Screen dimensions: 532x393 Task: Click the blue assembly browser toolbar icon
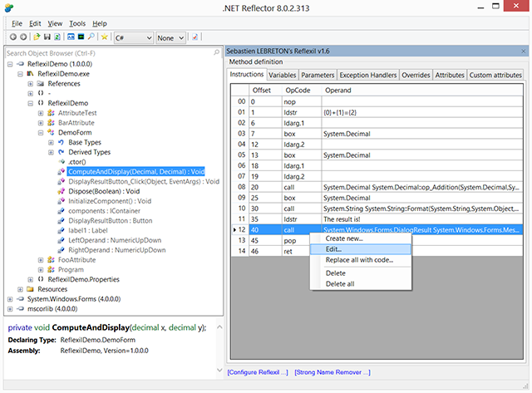click(71, 37)
